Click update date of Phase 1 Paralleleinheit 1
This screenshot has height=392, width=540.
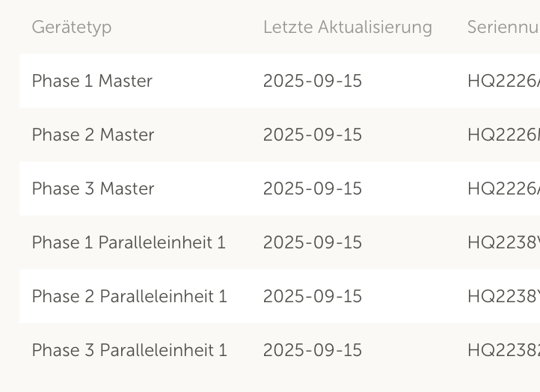(x=313, y=242)
